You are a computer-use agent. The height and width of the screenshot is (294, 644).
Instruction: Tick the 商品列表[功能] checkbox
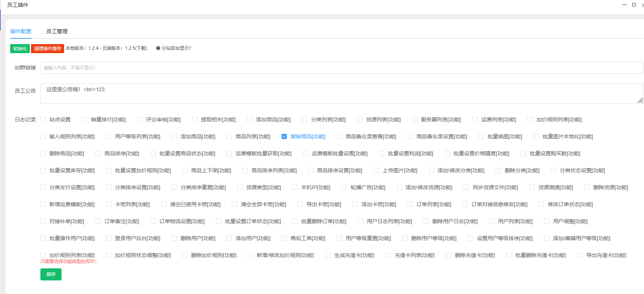(229, 136)
